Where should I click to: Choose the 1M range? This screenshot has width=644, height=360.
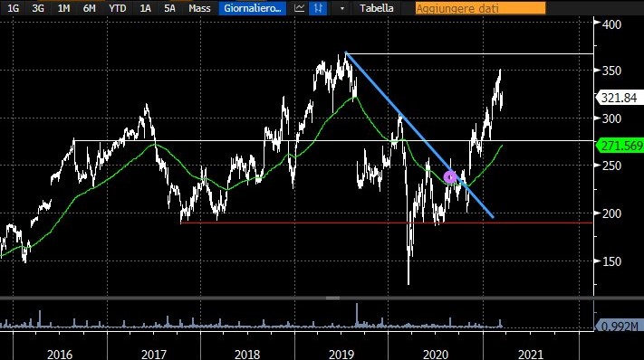63,8
